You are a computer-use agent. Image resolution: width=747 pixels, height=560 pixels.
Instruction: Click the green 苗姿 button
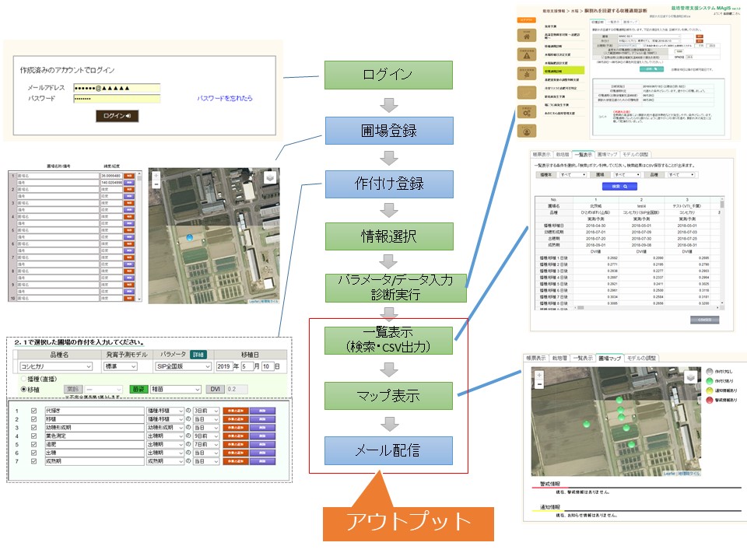click(x=139, y=389)
